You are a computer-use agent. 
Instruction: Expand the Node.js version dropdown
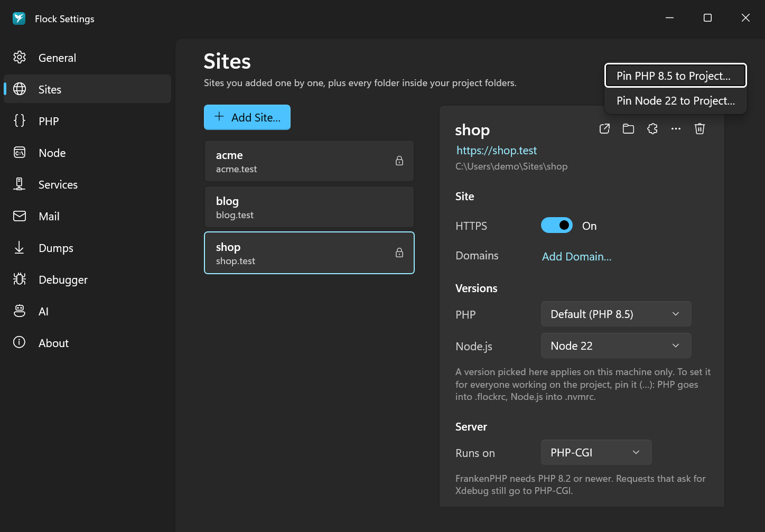(x=616, y=346)
